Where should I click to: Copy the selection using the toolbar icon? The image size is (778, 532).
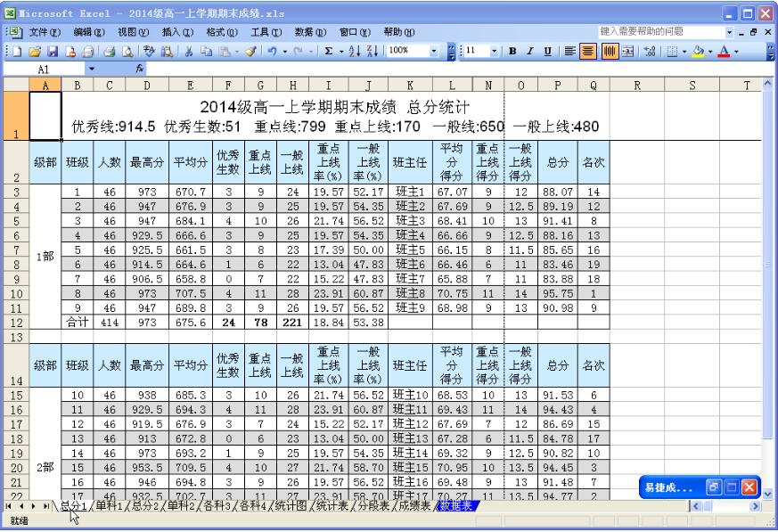coord(207,51)
